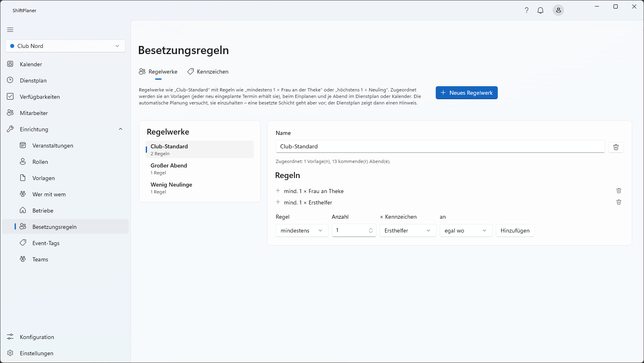644x363 pixels.
Task: Open Kalender in the sidebar
Action: click(65, 64)
